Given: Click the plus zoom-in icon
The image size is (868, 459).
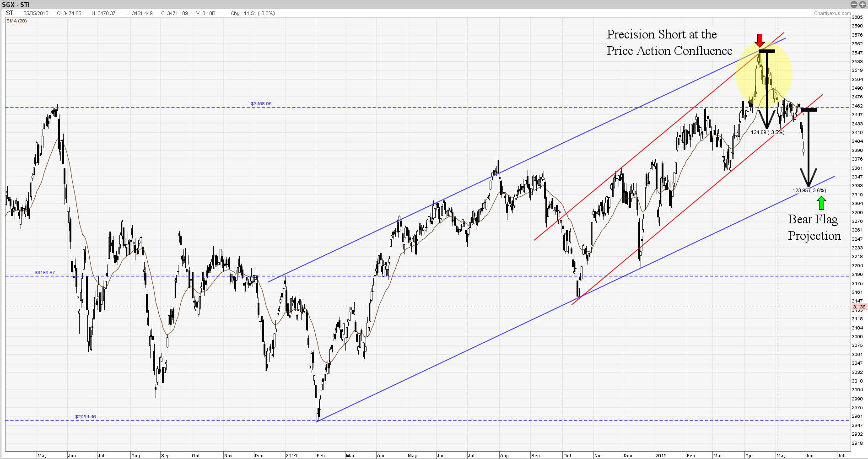Looking at the screenshot, I should (862, 5).
